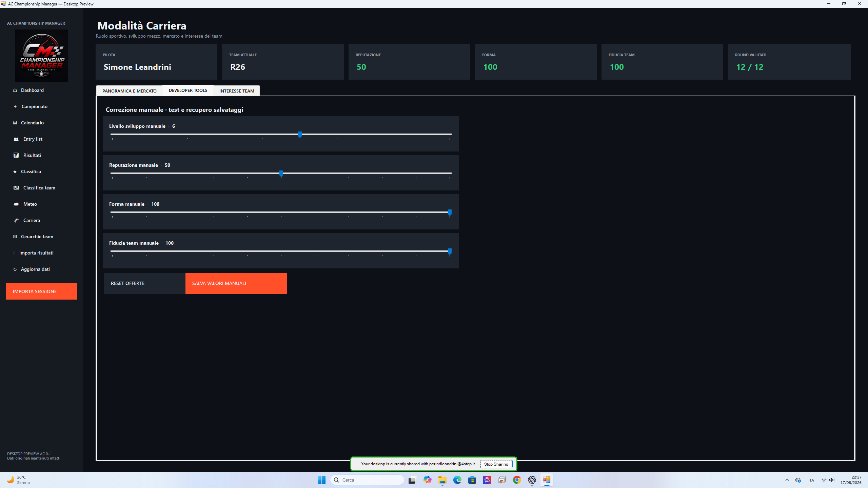Open the Windows Start menu
Image resolution: width=868 pixels, height=488 pixels.
[321, 480]
